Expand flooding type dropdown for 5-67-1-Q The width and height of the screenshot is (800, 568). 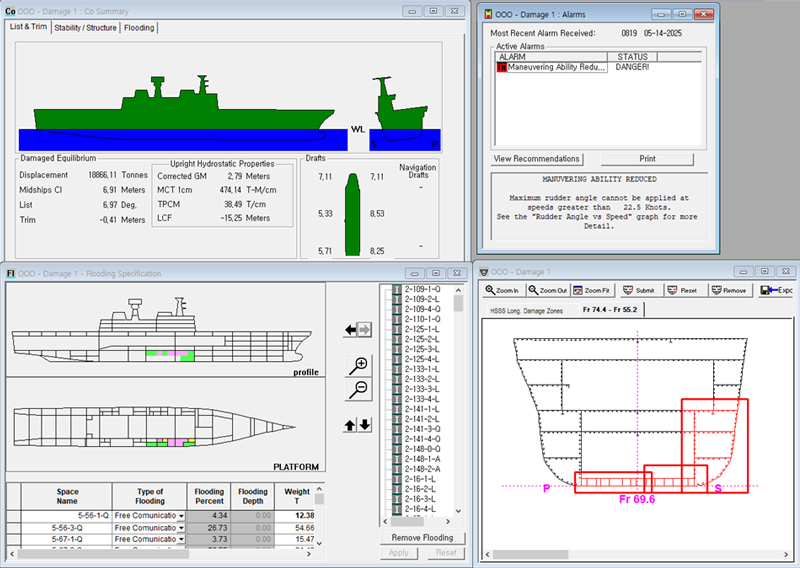coord(181,540)
